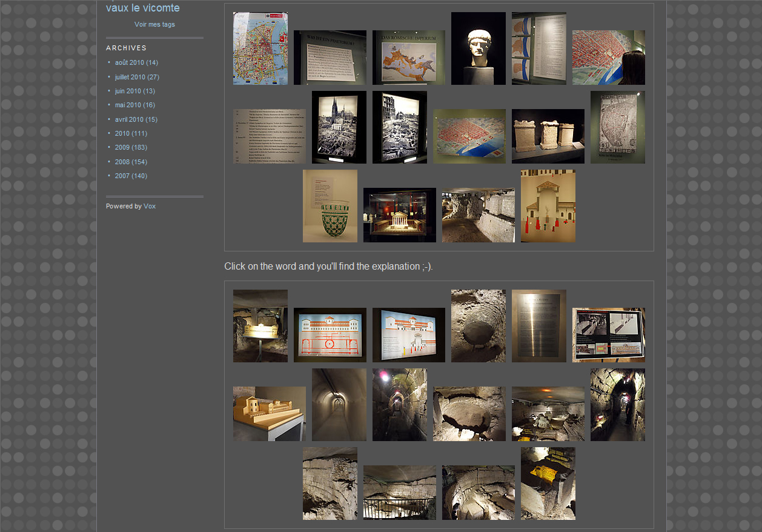
Task: Open the 'vaux le vicomte' tag link
Action: 142,8
